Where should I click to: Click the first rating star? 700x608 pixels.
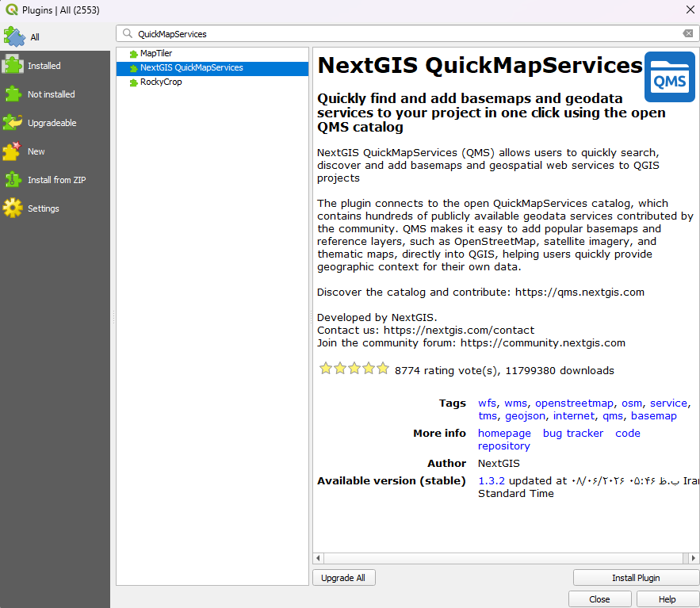click(x=326, y=369)
